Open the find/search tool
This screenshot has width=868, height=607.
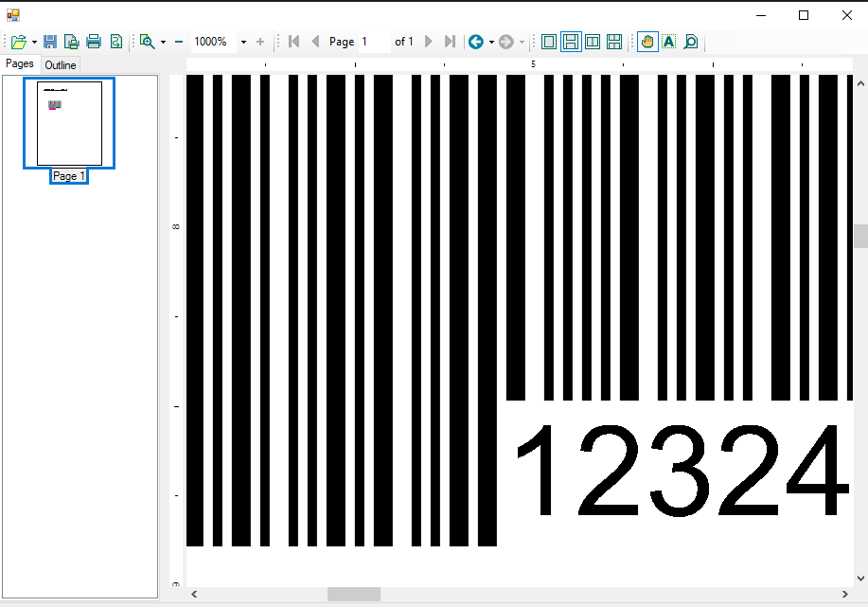point(691,42)
